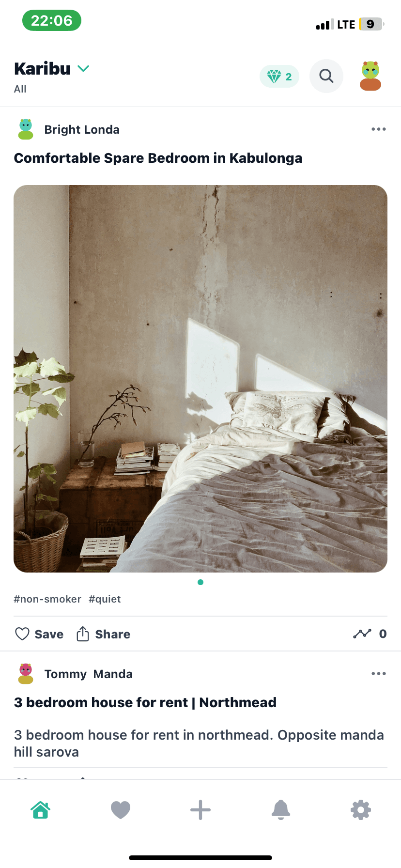The width and height of the screenshot is (401, 868).
Task: Expand the Karibu dropdown chevron
Action: (x=83, y=68)
